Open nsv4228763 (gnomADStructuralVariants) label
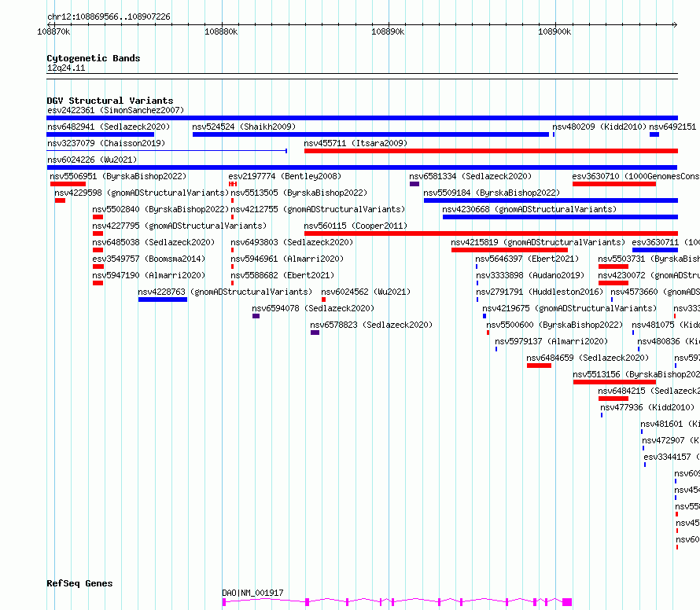 point(225,292)
